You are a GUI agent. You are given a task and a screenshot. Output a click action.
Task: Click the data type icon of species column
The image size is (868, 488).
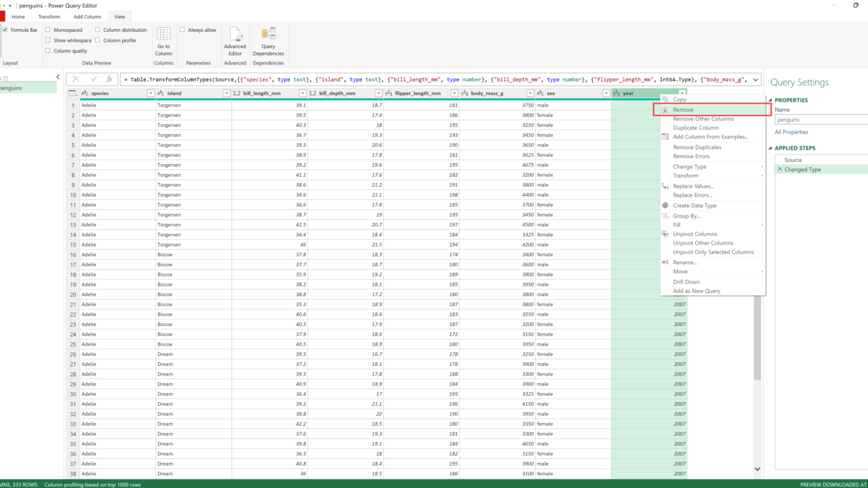coord(85,94)
